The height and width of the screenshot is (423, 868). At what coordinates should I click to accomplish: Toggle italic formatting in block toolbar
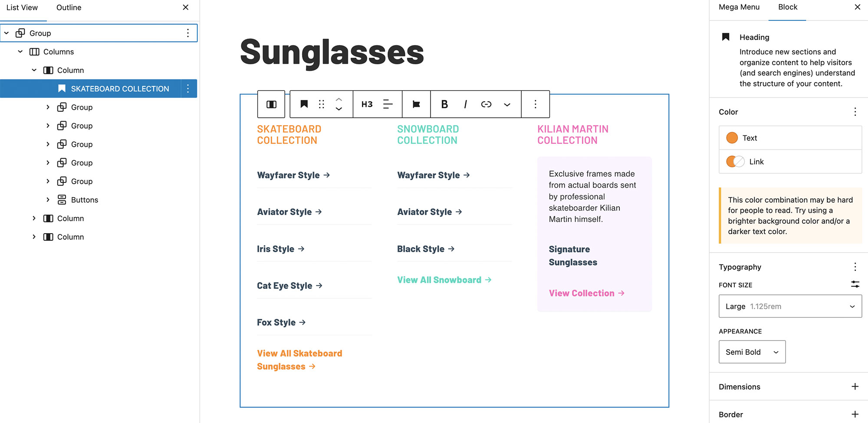[x=465, y=104]
